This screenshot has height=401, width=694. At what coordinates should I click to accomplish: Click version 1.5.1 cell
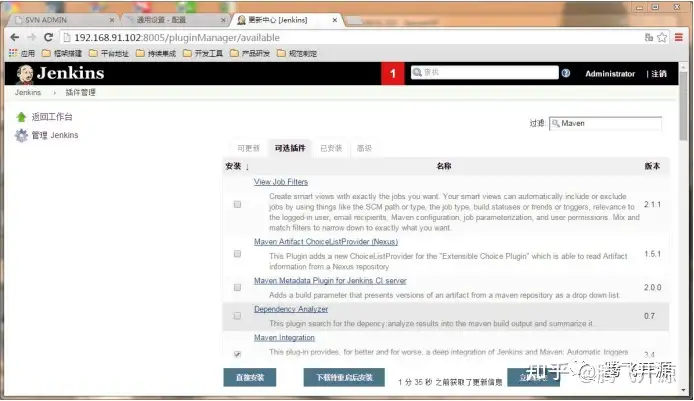coord(652,254)
